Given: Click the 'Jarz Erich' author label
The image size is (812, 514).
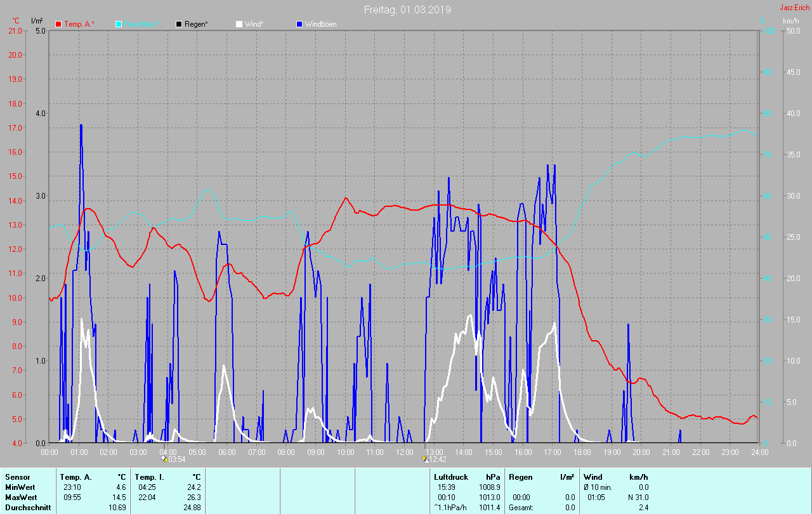Looking at the screenshot, I should [794, 8].
